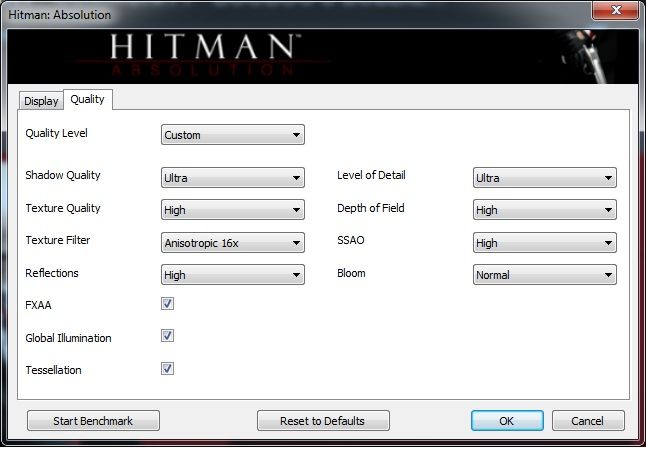
Task: Open the Shadow Quality dropdown
Action: tap(233, 178)
